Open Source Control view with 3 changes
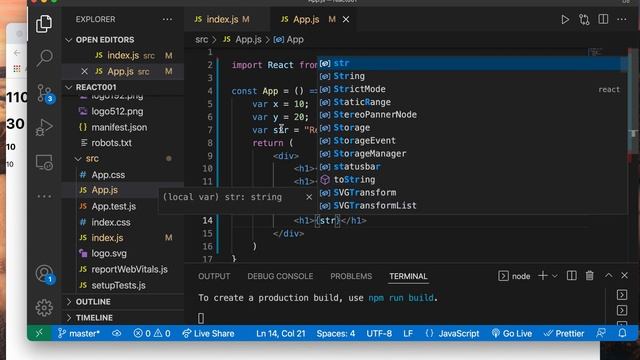The image size is (640, 360). coord(44,93)
